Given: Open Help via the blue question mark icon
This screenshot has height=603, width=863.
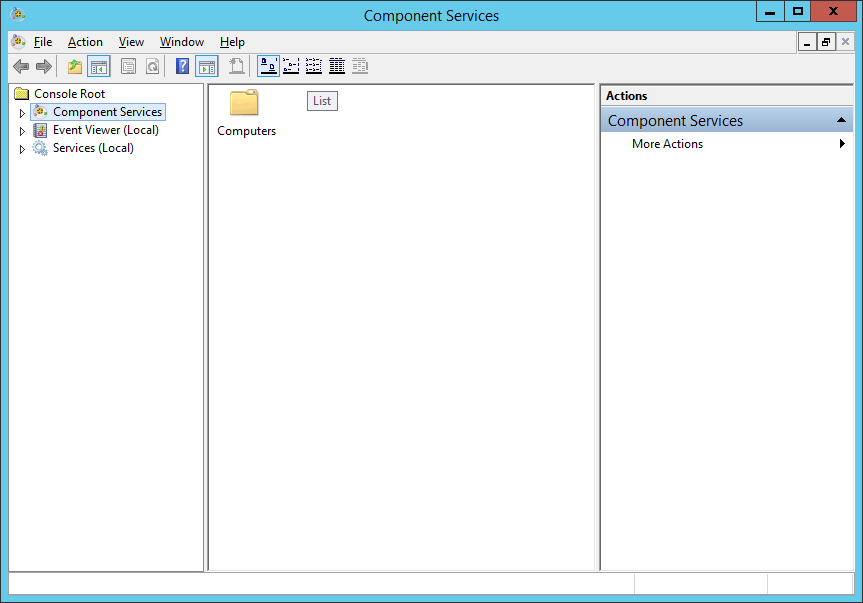Looking at the screenshot, I should 182,67.
